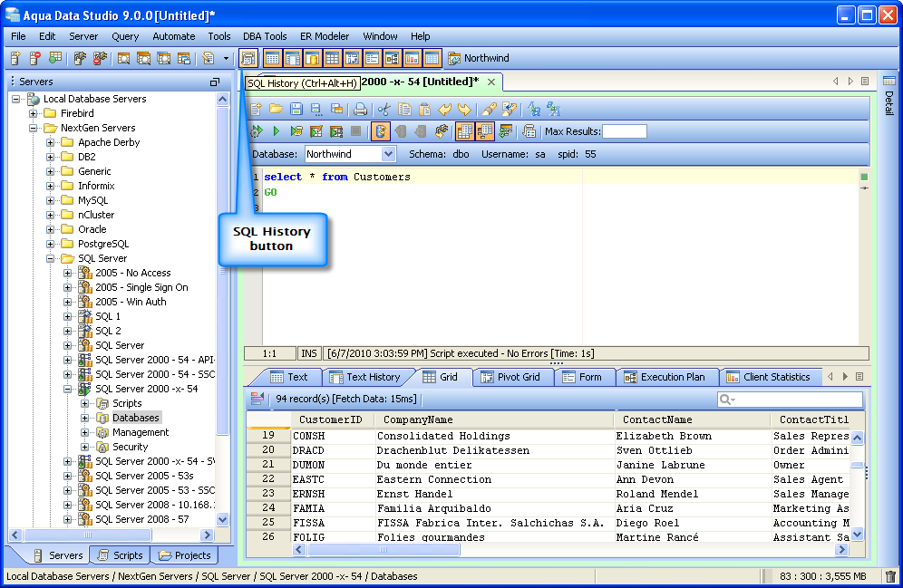This screenshot has height=588, width=903.
Task: Open the Projects bottom tab
Action: [185, 555]
